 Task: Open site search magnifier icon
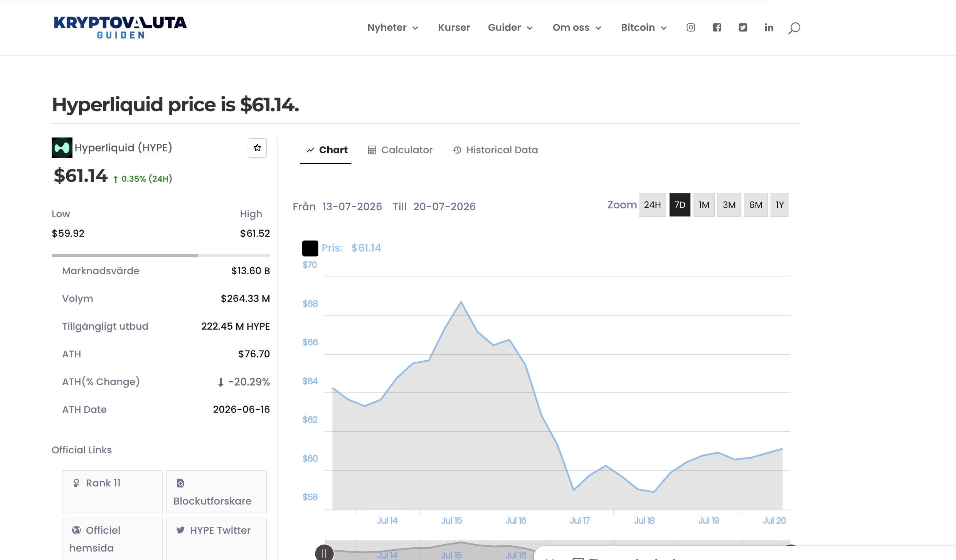tap(794, 28)
